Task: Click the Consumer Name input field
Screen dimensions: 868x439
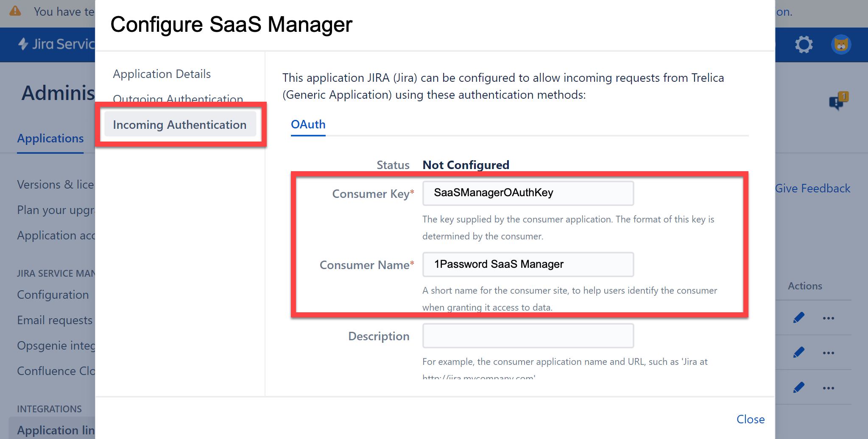Action: [x=528, y=264]
